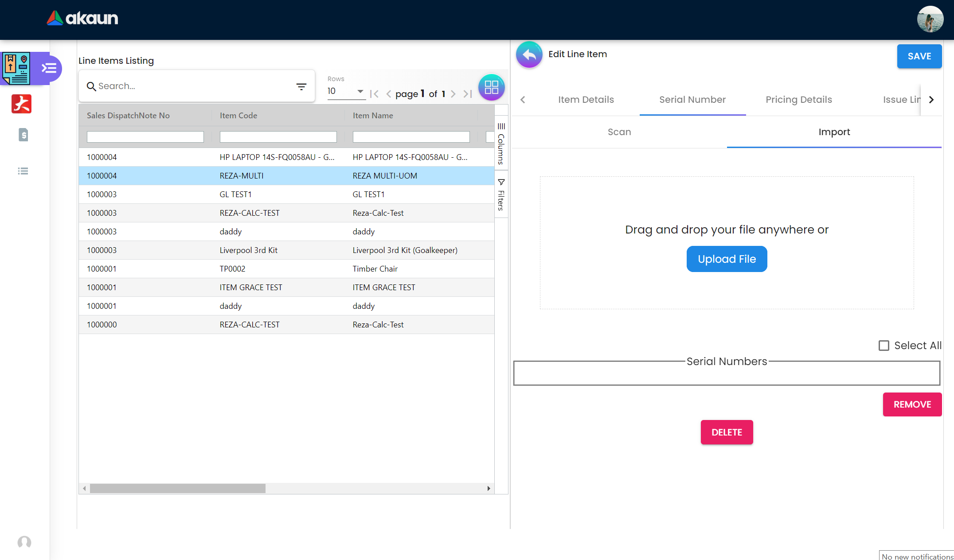Open the user profile avatar in header
The image size is (954, 560).
(x=930, y=19)
